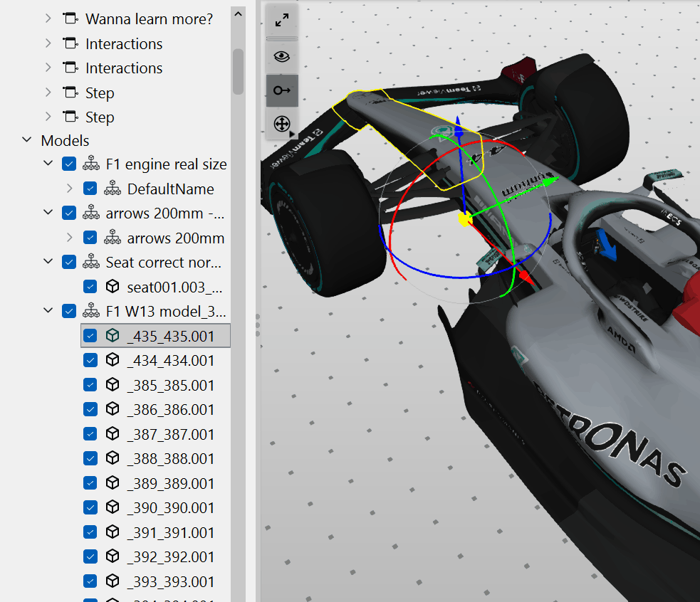
Task: Toggle checkbox for arrows 200mm child model
Action: click(90, 238)
